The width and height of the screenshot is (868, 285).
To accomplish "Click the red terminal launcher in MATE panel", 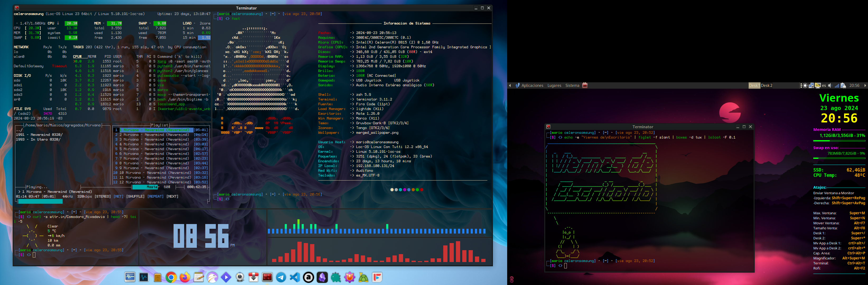I will (585, 85).
